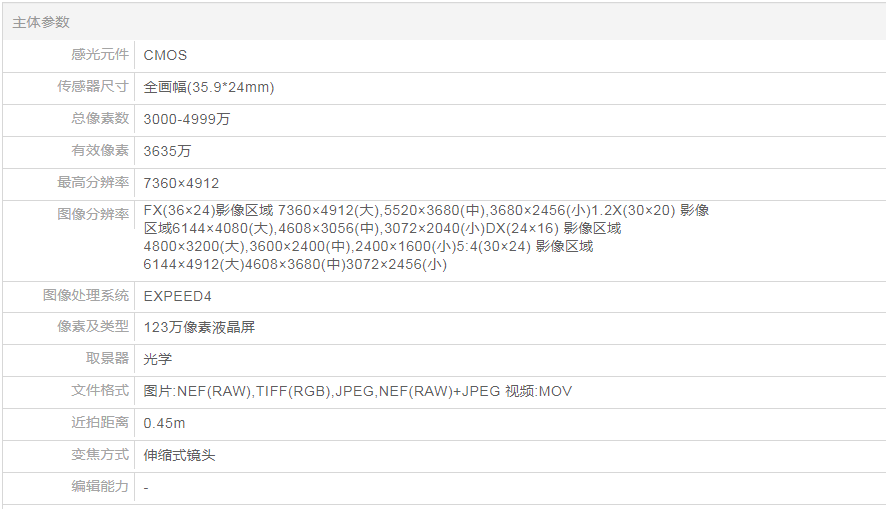The width and height of the screenshot is (891, 509).
Task: Click the 文件格式 label
Action: (100, 391)
